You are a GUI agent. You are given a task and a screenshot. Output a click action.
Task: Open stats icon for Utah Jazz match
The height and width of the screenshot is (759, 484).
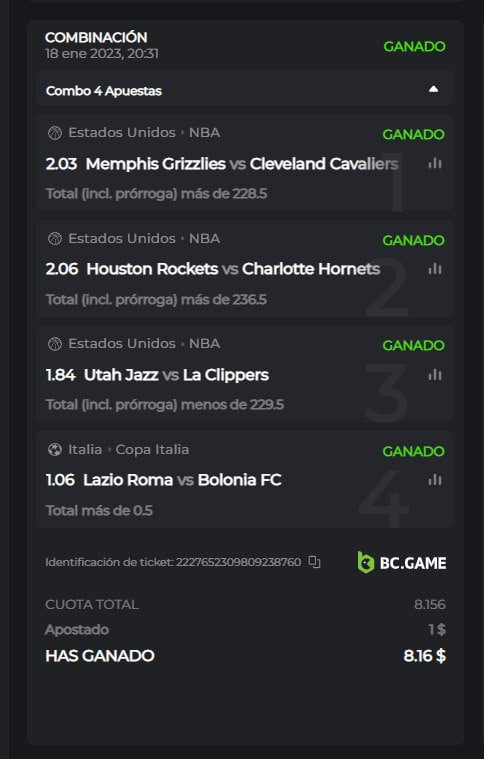435,374
